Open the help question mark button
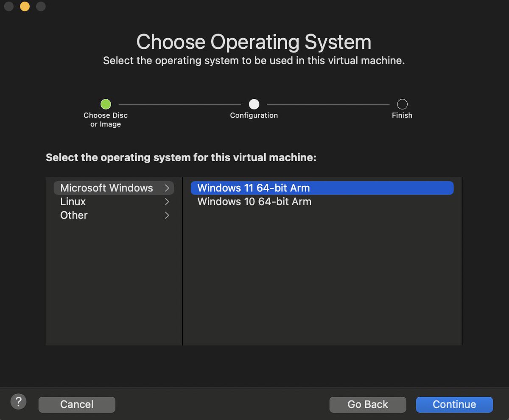Viewport: 509px width, 420px height. 18,401
